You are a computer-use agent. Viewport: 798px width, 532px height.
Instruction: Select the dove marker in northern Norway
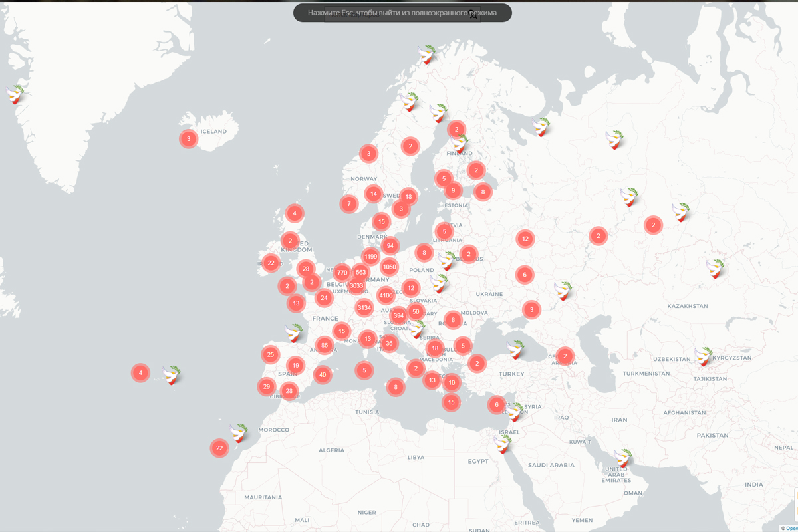point(426,54)
